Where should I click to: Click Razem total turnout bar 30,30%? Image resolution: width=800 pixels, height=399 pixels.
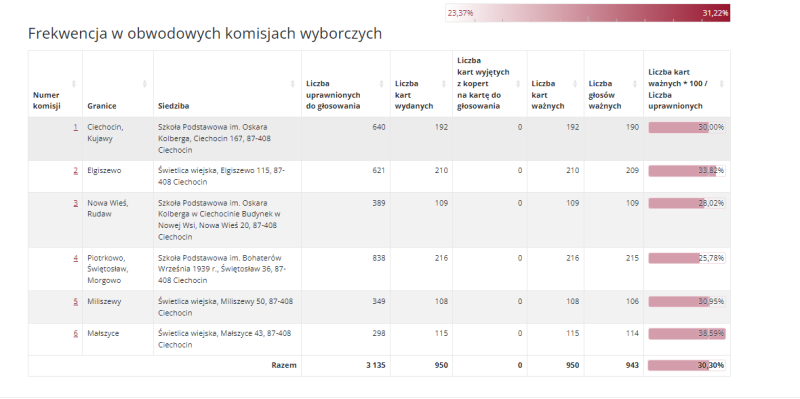click(x=687, y=365)
